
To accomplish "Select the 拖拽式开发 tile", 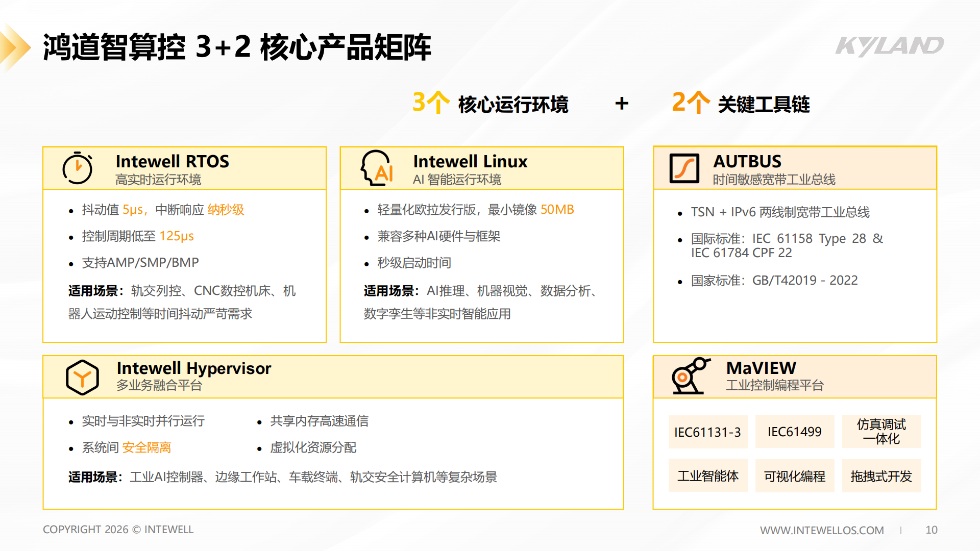I will pos(881,475).
